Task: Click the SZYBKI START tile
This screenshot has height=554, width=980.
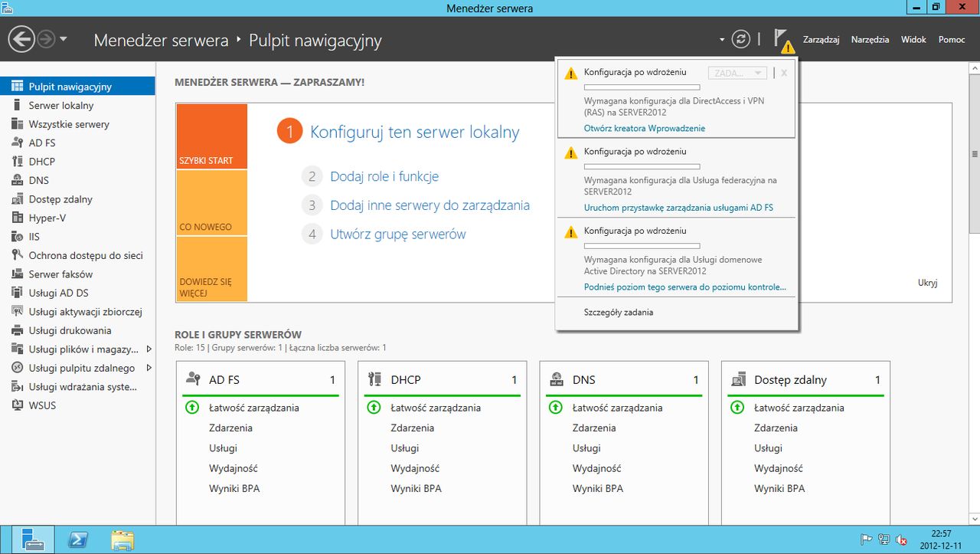Action: coord(211,136)
